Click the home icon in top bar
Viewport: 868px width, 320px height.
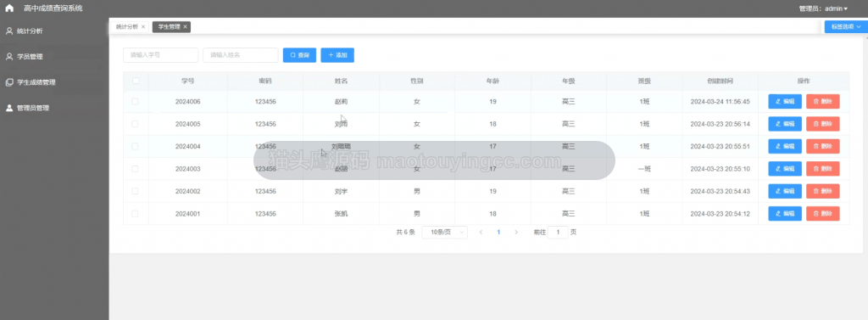(x=9, y=8)
